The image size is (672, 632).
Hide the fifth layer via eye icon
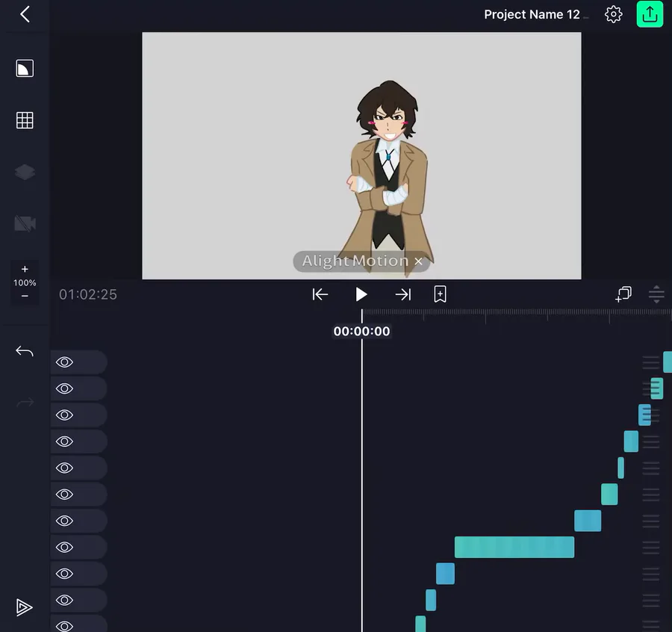point(64,468)
